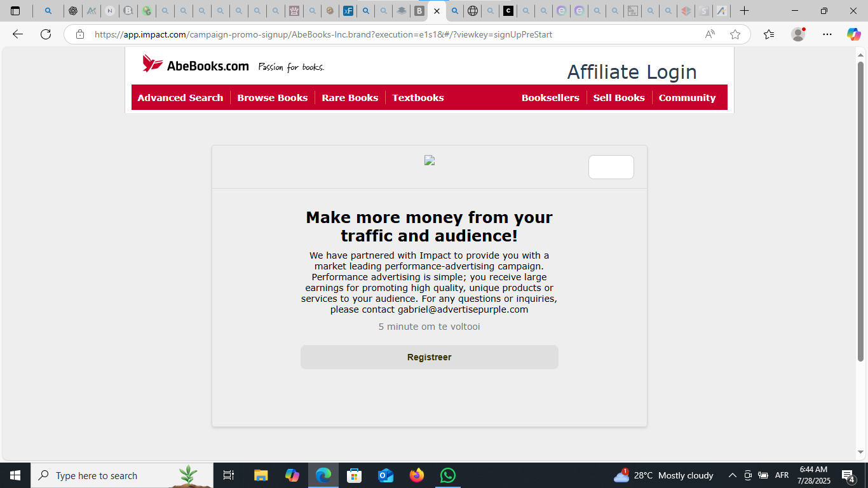
Task: Open Rare Books menu item
Action: pyautogui.click(x=350, y=98)
